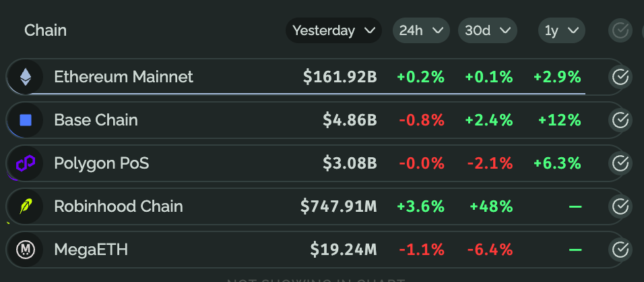The image size is (644, 282).
Task: Click the Ethereum Mainnet diamond logo
Action: (26, 77)
